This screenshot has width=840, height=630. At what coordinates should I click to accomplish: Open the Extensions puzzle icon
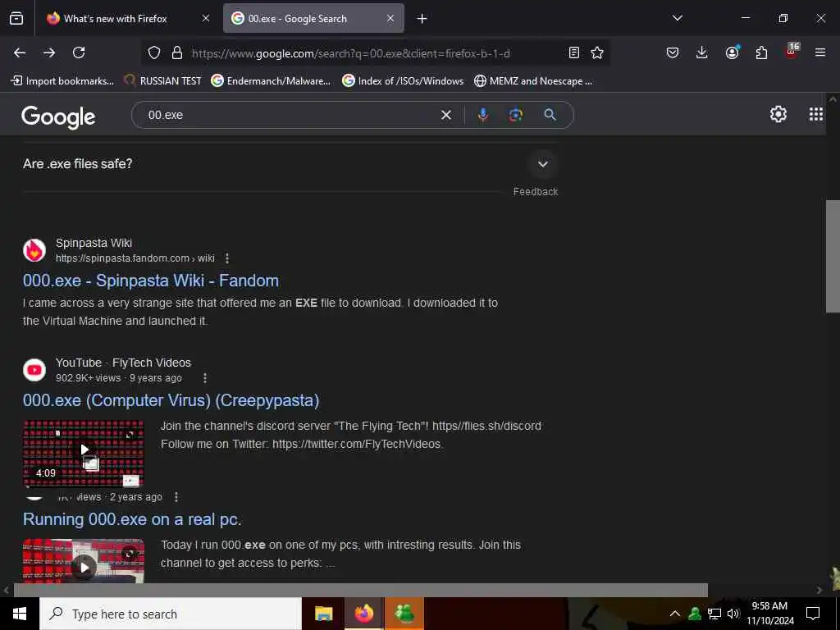[x=761, y=52]
